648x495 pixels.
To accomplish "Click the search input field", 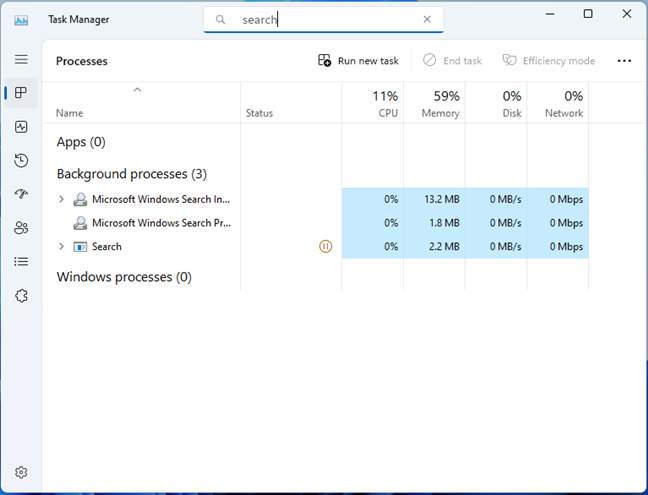I will click(324, 19).
